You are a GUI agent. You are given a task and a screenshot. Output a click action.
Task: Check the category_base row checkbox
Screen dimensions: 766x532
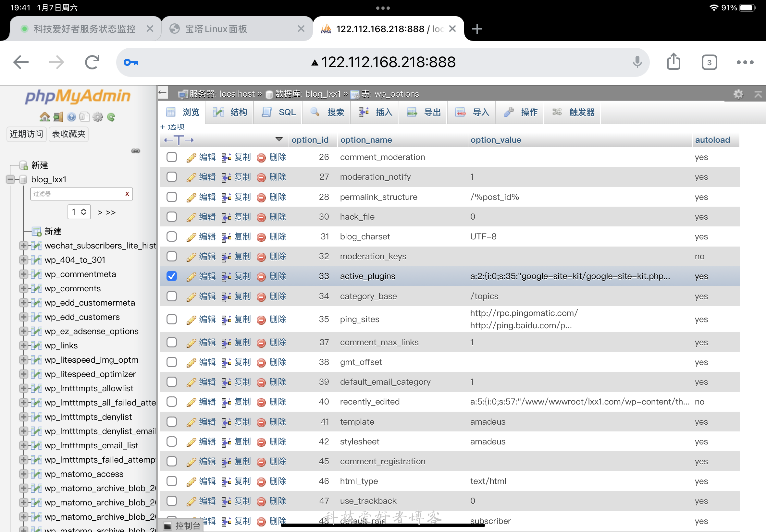point(172,296)
